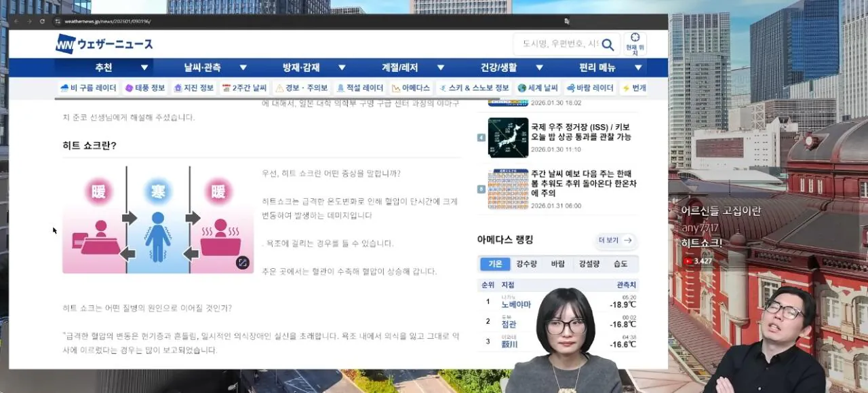The width and height of the screenshot is (868, 393).
Task: Enlarge the heat shock illustration
Action: [243, 263]
